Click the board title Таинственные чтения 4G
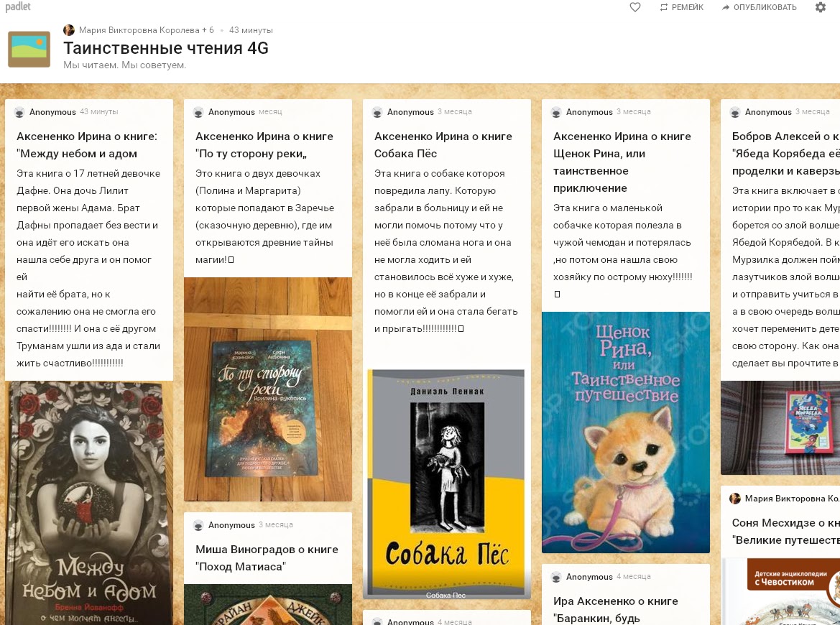The height and width of the screenshot is (625, 840). click(165, 47)
